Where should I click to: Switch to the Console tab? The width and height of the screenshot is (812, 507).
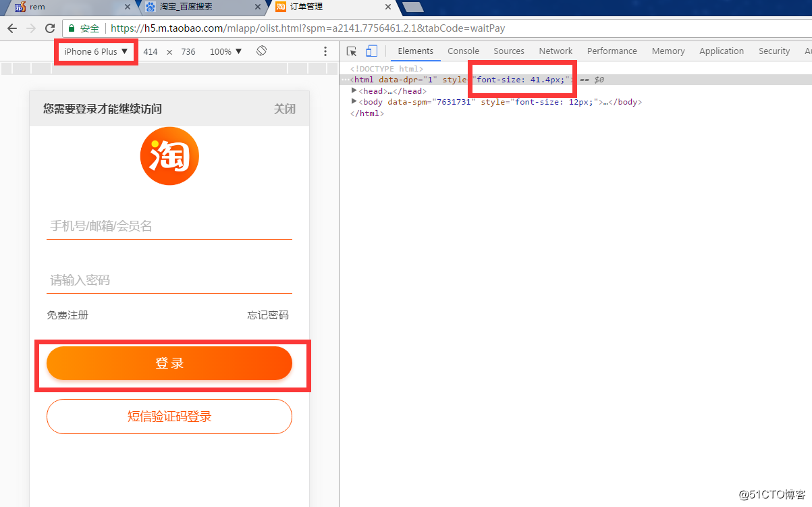click(464, 51)
